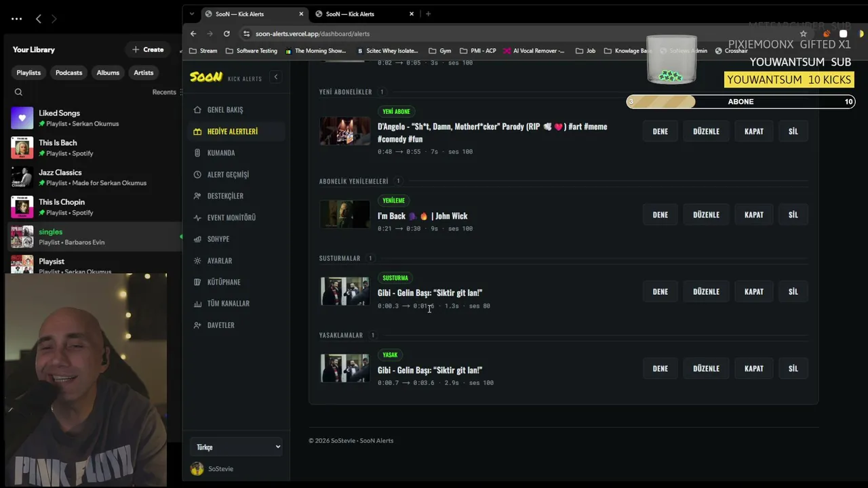This screenshot has height=488, width=868.
Task: Click the Destekçiler people icon
Action: (x=197, y=196)
